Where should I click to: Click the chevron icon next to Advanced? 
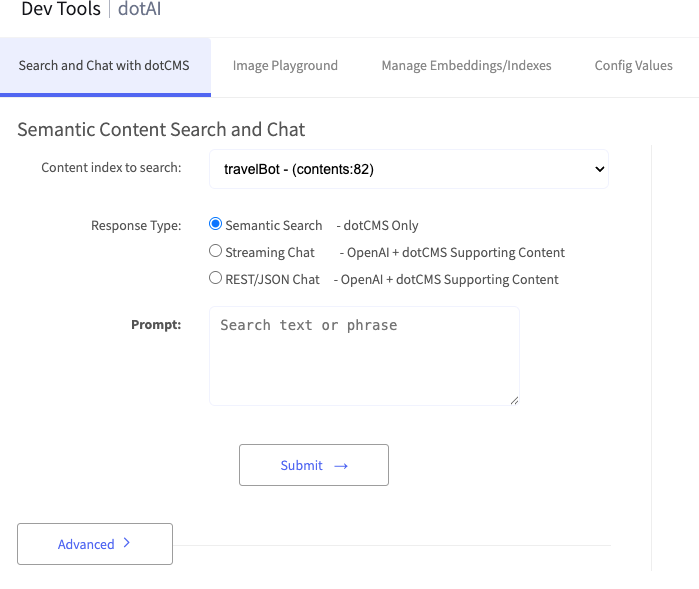pos(126,544)
